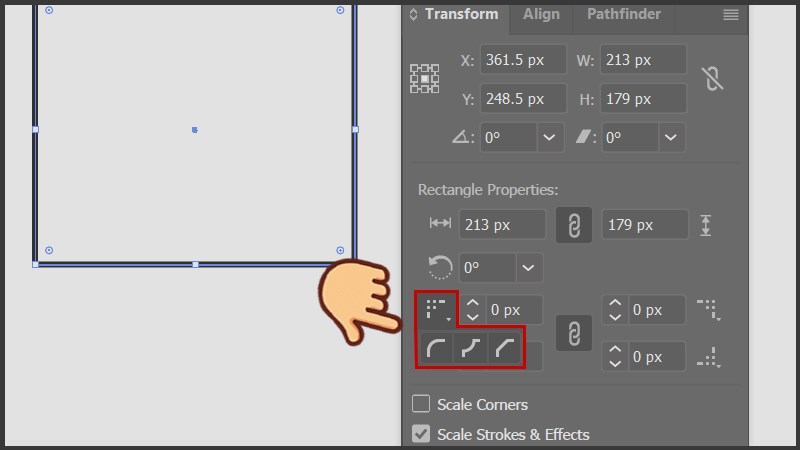Click the X position input field
Image resolution: width=800 pixels, height=450 pixels.
pos(520,60)
